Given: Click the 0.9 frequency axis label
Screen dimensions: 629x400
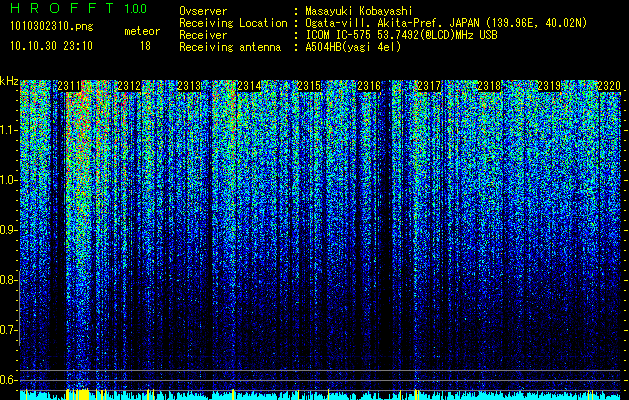Looking at the screenshot, I should pos(7,230).
